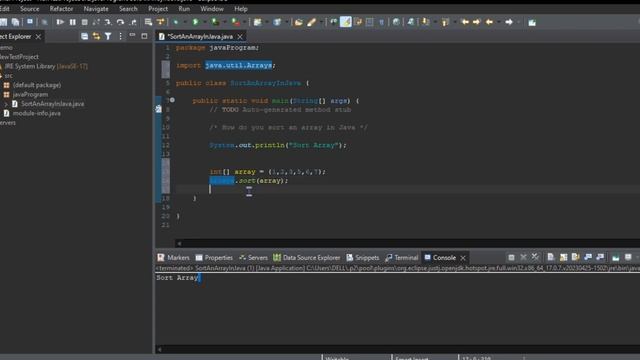Screen dimensions: 640x360
Task: Click quick-fix marker in editor gutter
Action: pyautogui.click(x=158, y=109)
